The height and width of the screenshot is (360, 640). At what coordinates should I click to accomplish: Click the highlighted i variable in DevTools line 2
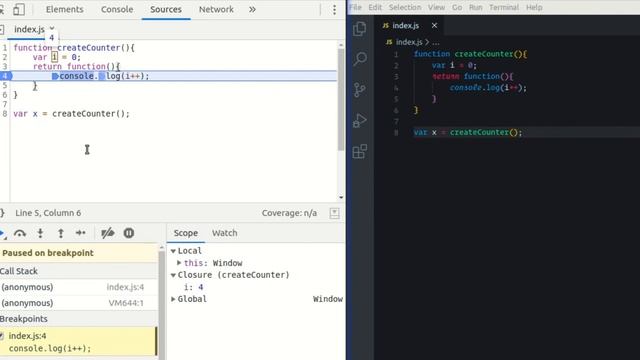click(x=54, y=57)
